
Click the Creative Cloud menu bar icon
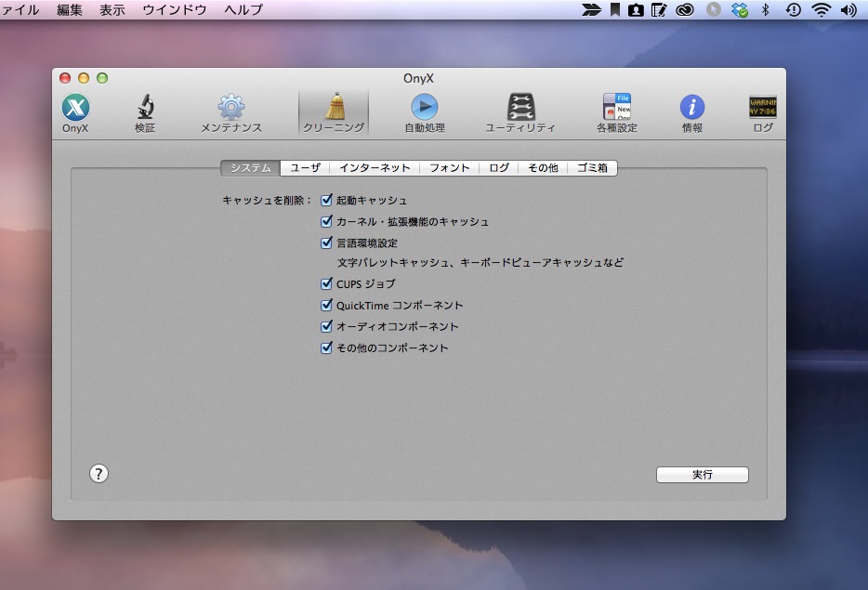pos(685,9)
